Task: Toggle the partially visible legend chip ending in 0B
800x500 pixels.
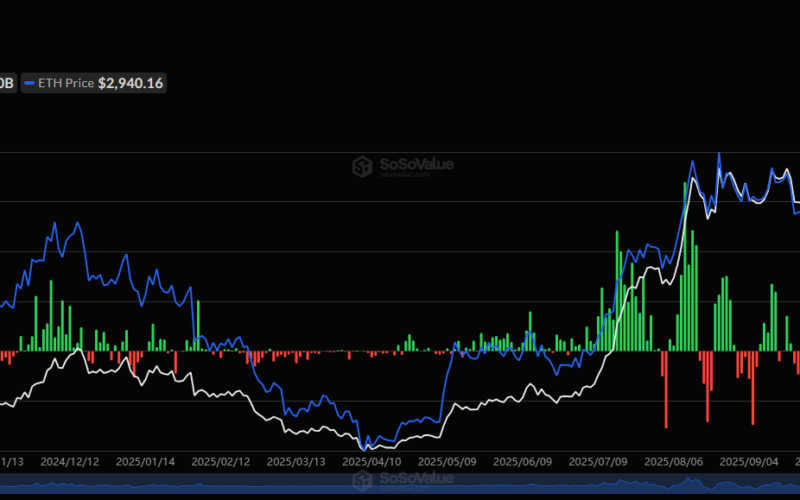Action: [6, 84]
